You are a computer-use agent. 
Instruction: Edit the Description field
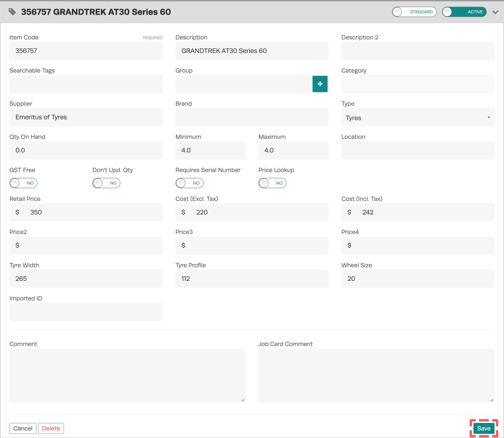[x=252, y=51]
